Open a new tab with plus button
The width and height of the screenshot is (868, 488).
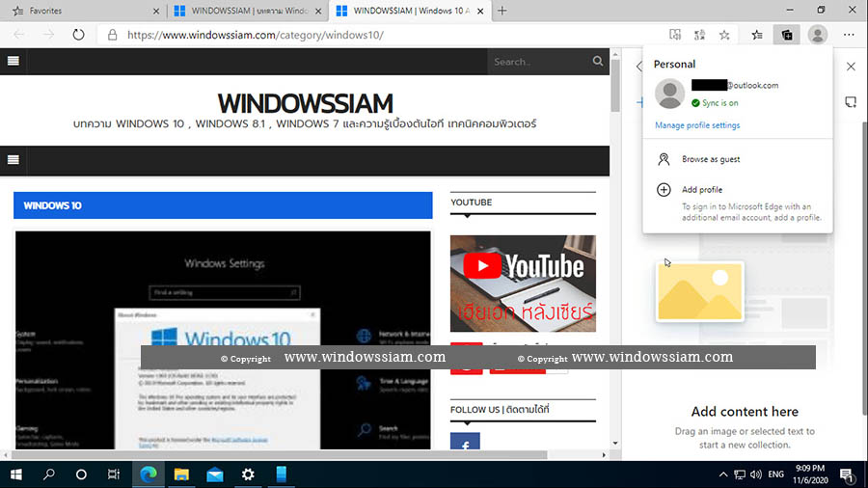click(x=502, y=11)
